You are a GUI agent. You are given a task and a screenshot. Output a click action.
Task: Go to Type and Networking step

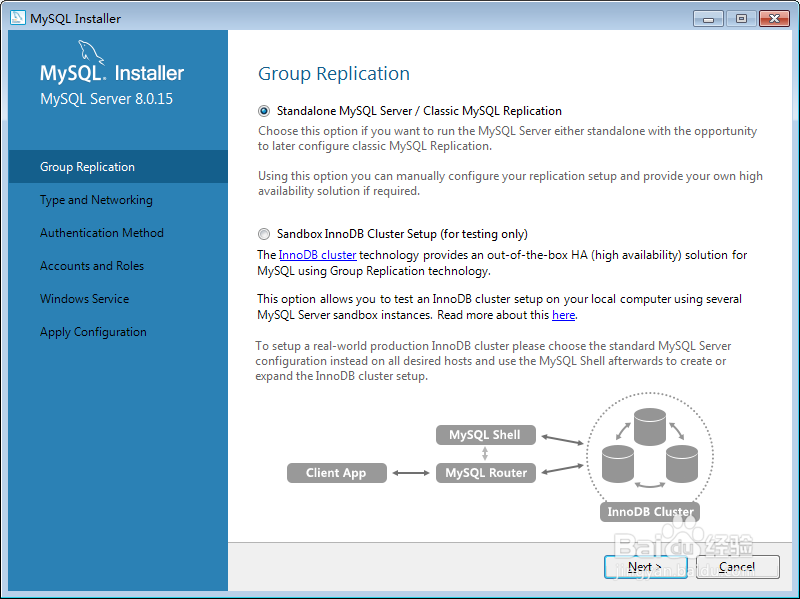point(118,200)
